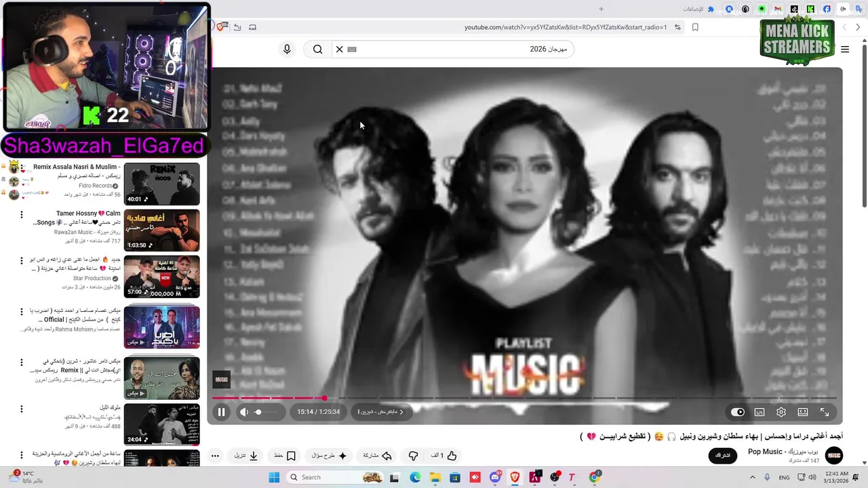Switch to the Facebook tab
The height and width of the screenshot is (488, 868).
pyautogui.click(x=827, y=9)
